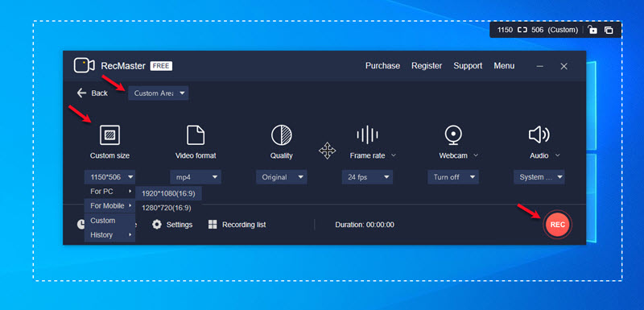The image size is (644, 310).
Task: Open the Original quality dropdown
Action: 281,177
